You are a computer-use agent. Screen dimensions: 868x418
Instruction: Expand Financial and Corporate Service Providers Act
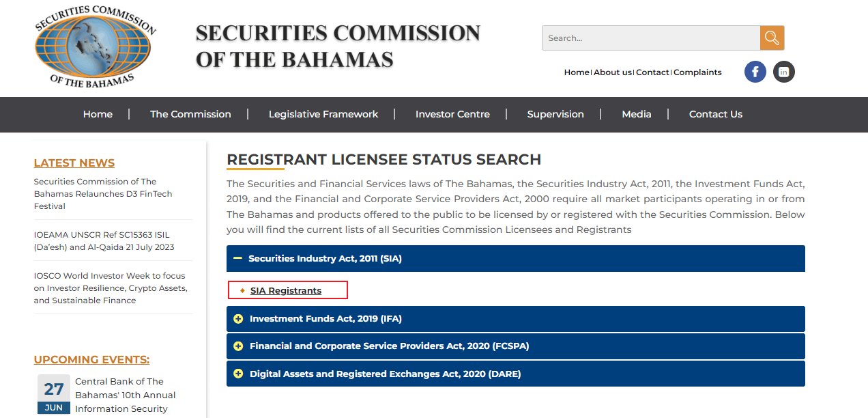[x=389, y=346]
